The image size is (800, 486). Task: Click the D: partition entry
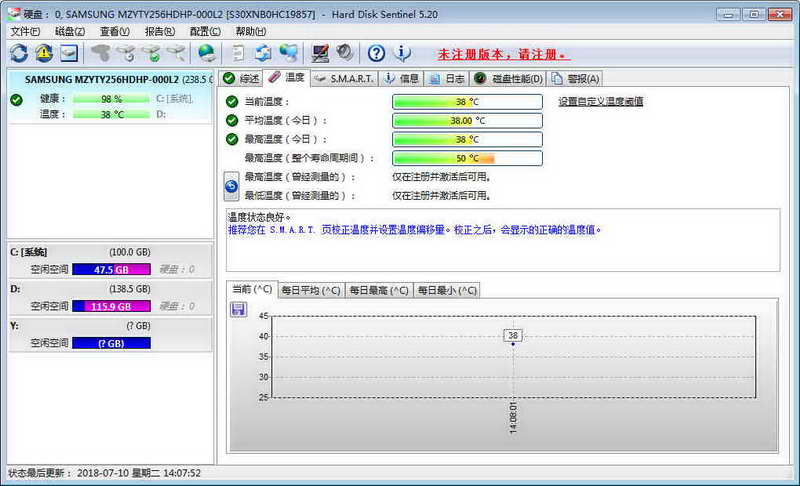tap(110, 297)
